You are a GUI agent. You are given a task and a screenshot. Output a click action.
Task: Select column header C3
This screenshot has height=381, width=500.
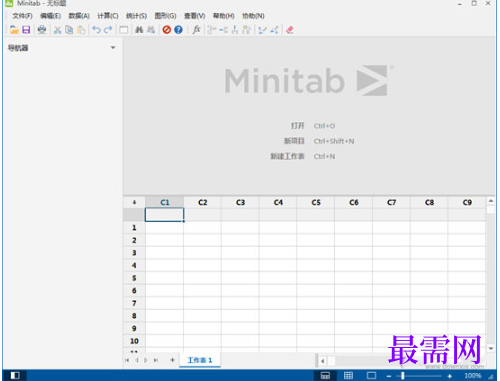(240, 202)
